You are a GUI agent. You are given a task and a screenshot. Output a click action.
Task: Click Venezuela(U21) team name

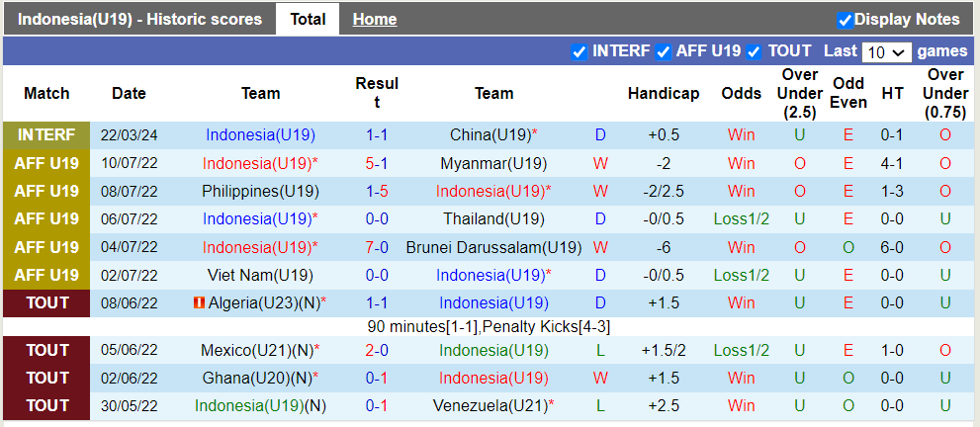pos(489,405)
